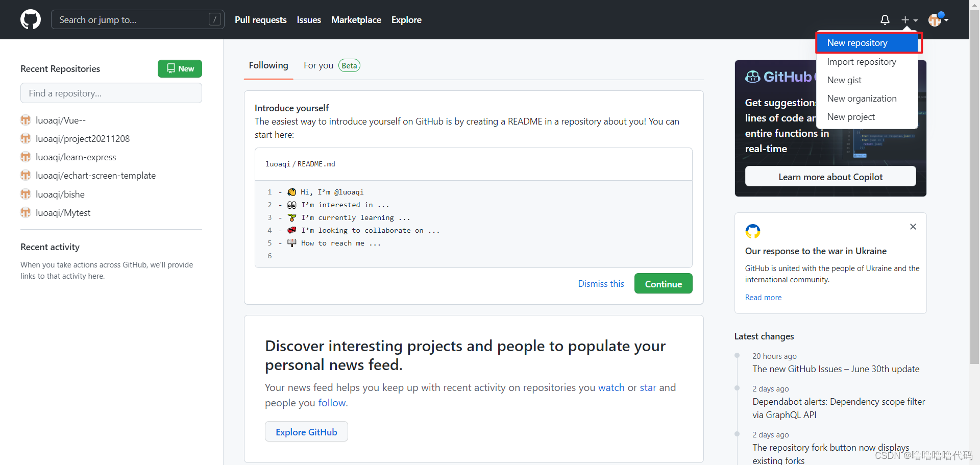Viewport: 980px width, 465px height.
Task: Click the slash shortcut hint in search box
Action: click(215, 19)
